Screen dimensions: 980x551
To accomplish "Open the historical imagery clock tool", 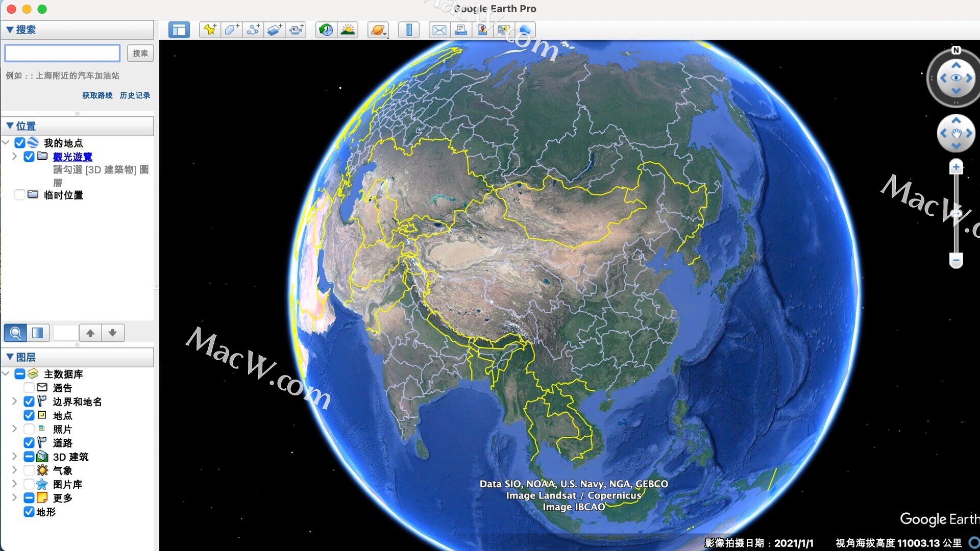I will click(326, 30).
